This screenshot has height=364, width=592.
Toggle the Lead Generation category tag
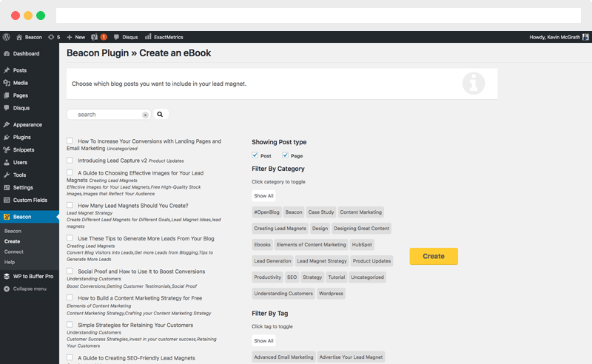click(x=272, y=261)
